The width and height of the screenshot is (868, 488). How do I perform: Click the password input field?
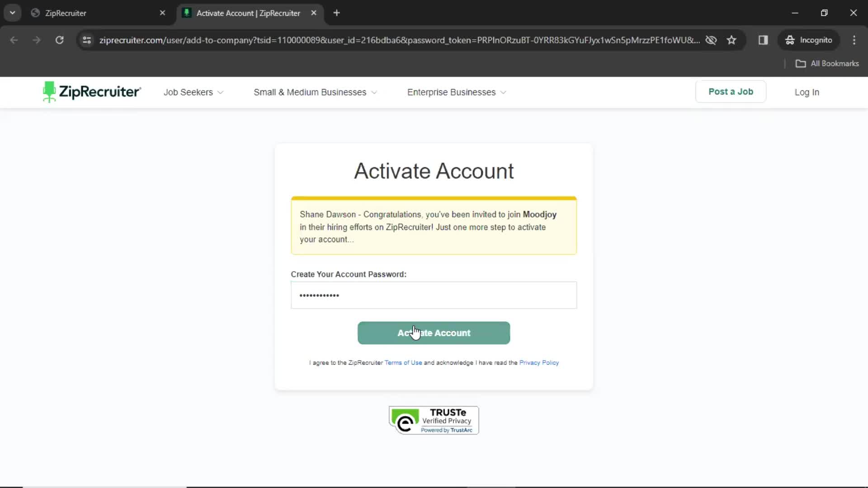(434, 296)
